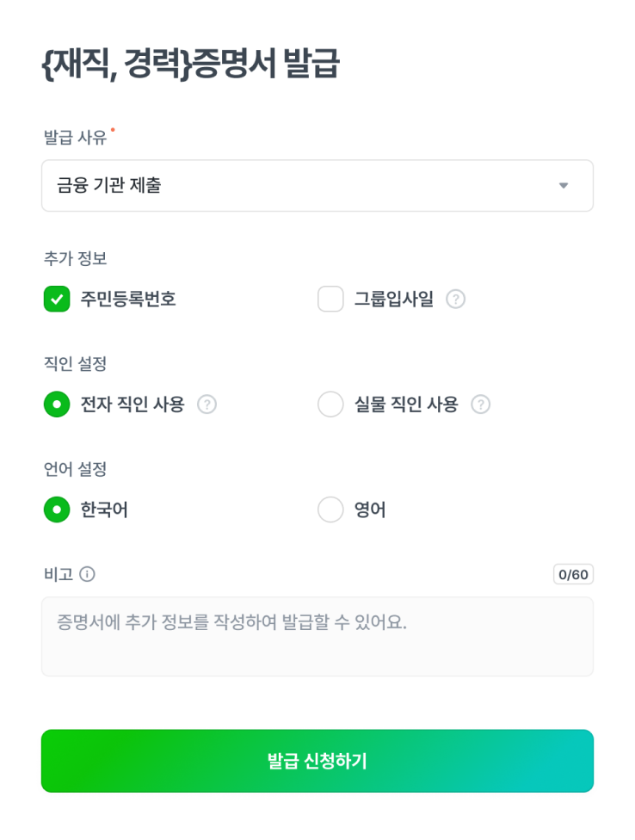Click into the 비고 text area

[x=317, y=637]
